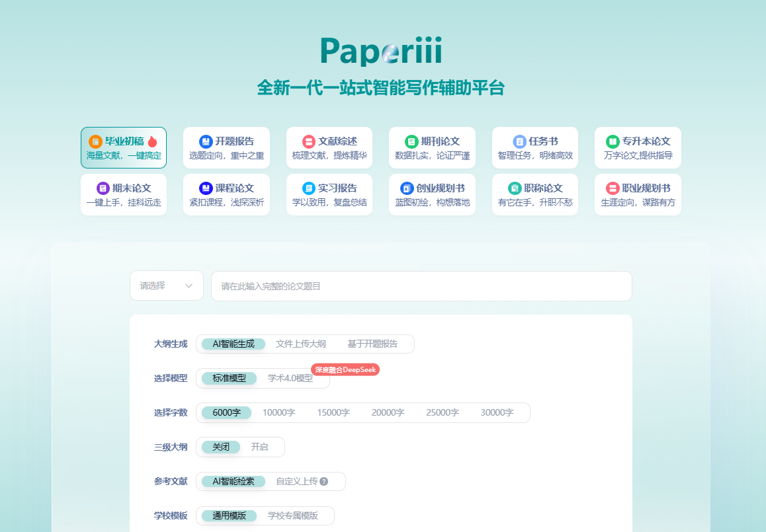766x532 pixels.
Task: Click the green book icon on 专升本论文
Action: 613,141
